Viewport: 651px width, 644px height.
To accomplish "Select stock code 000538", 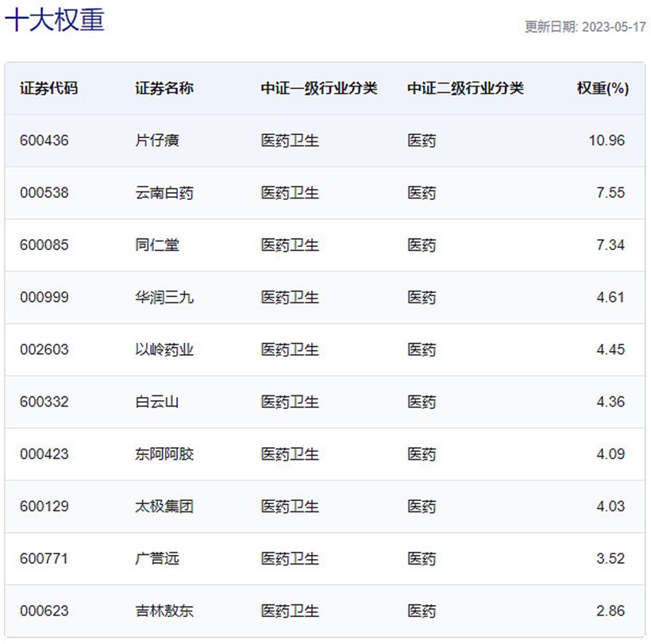I will [x=44, y=193].
